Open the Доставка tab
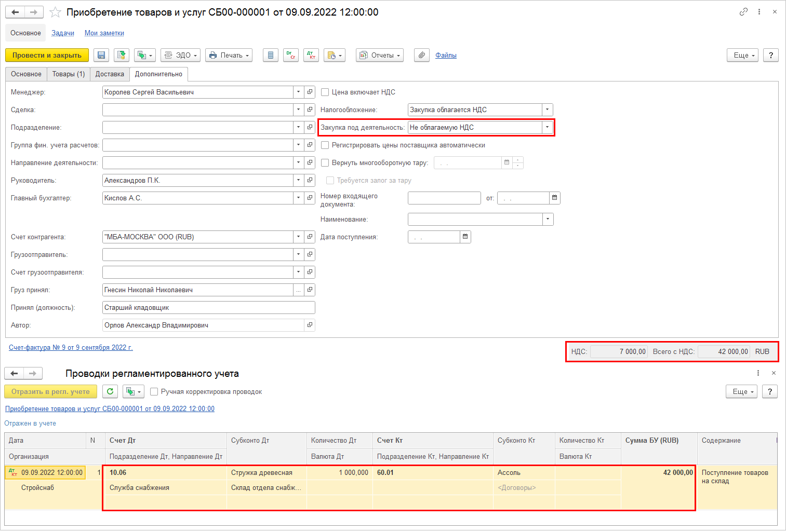Viewport: 786px width, 532px height. [x=110, y=74]
